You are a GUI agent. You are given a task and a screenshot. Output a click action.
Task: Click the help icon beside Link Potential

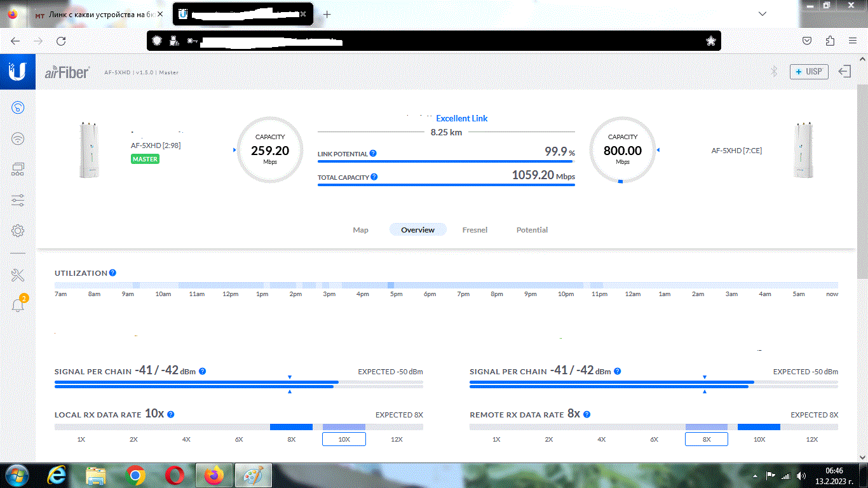373,153
